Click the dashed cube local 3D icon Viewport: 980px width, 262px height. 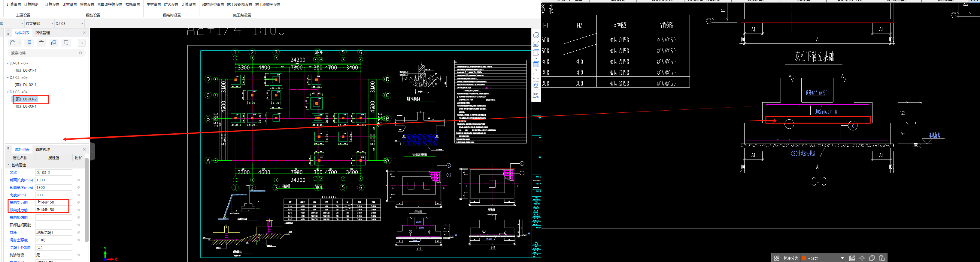point(536,85)
